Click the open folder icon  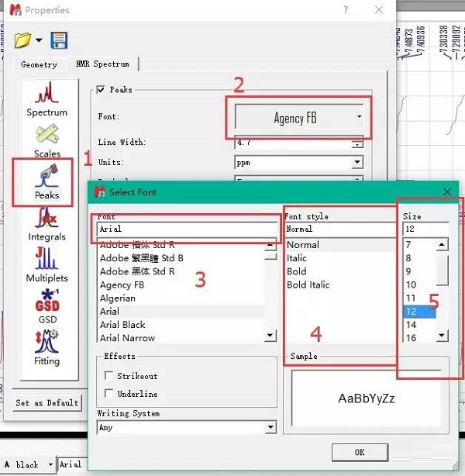click(x=23, y=40)
